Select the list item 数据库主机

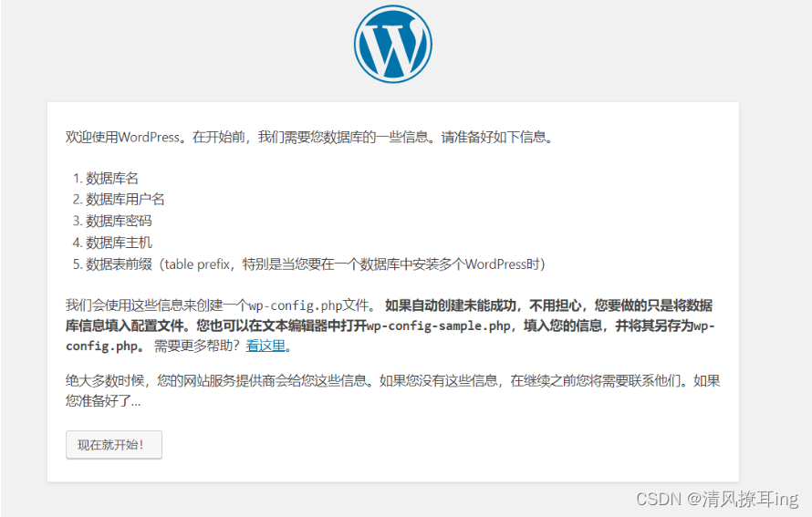click(119, 243)
